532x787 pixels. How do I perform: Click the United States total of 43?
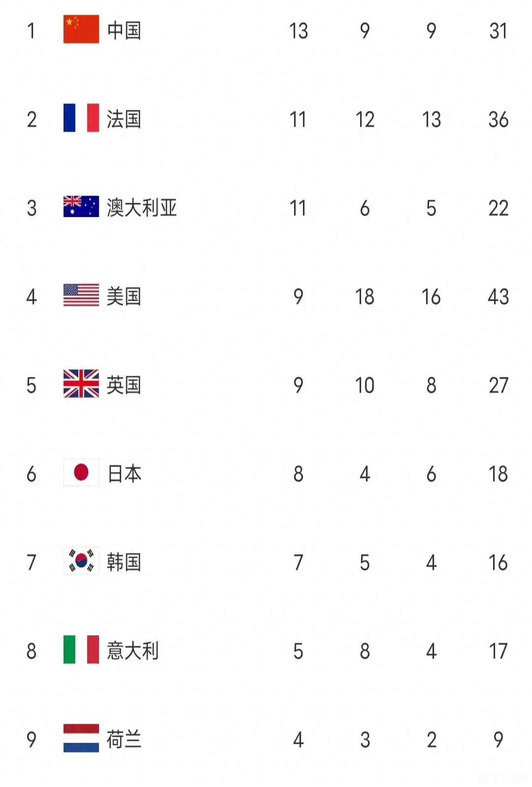(x=498, y=296)
